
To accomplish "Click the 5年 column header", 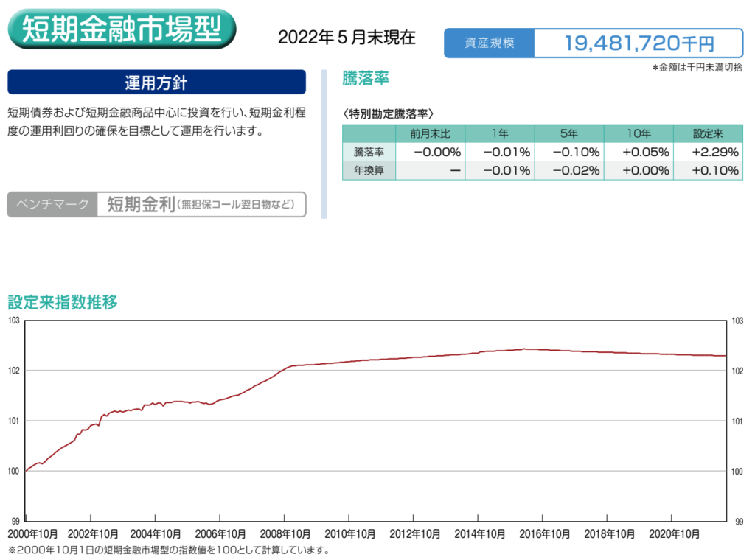I will [568, 134].
